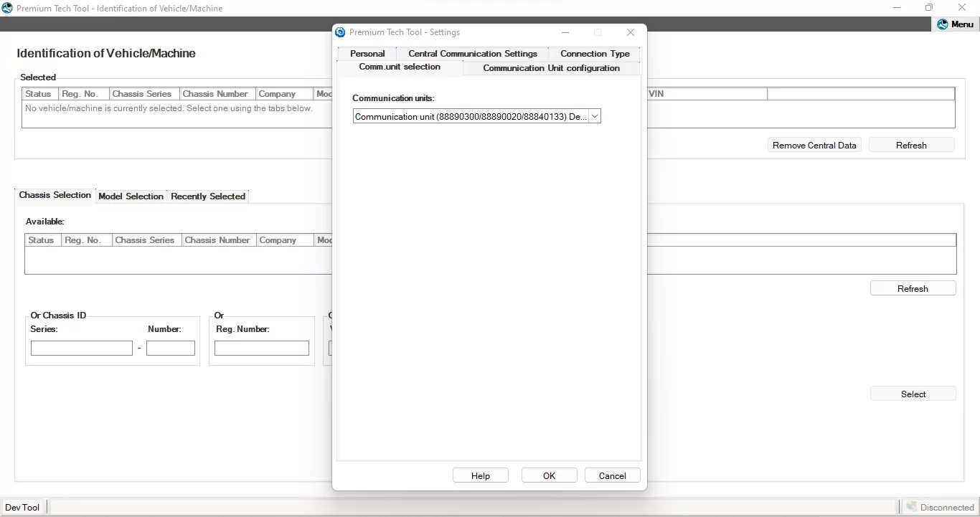Open the Recently Selected tab

pos(208,196)
